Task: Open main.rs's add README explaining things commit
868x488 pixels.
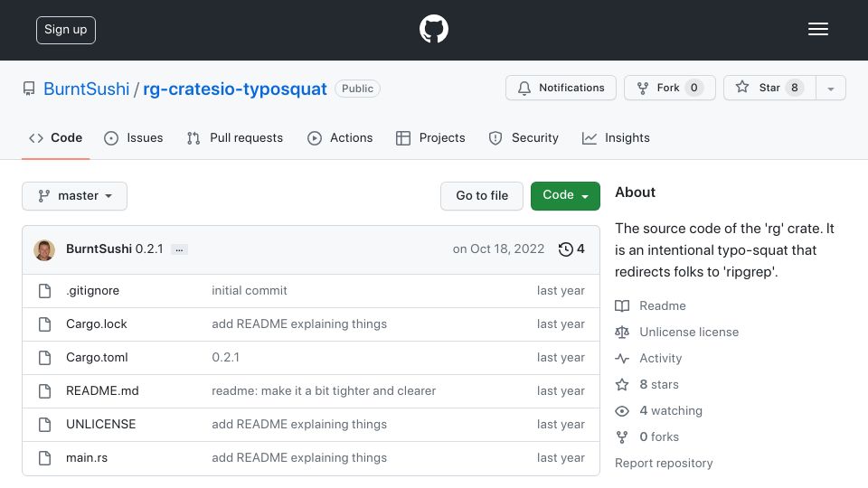Action: click(299, 457)
